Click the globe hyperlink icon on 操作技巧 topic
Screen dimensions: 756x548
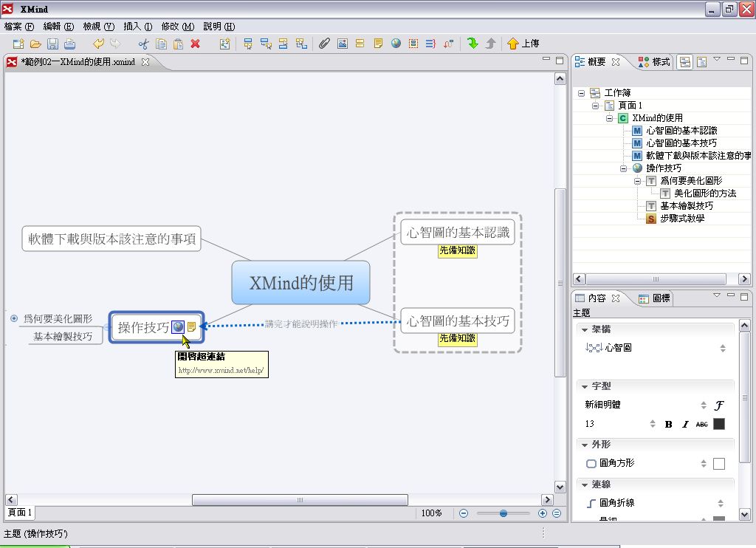pyautogui.click(x=178, y=326)
